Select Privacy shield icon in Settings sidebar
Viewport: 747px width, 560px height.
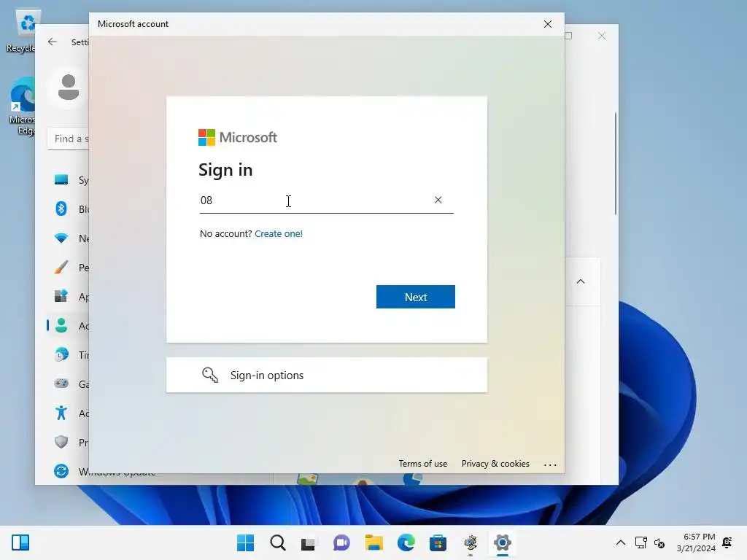[x=61, y=442]
